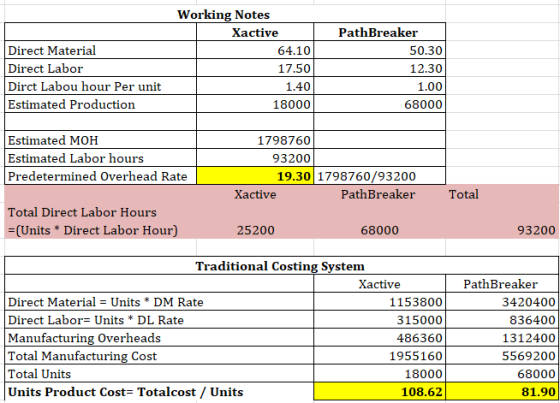Select cell with value 1798760
The height and width of the screenshot is (403, 560).
point(255,140)
